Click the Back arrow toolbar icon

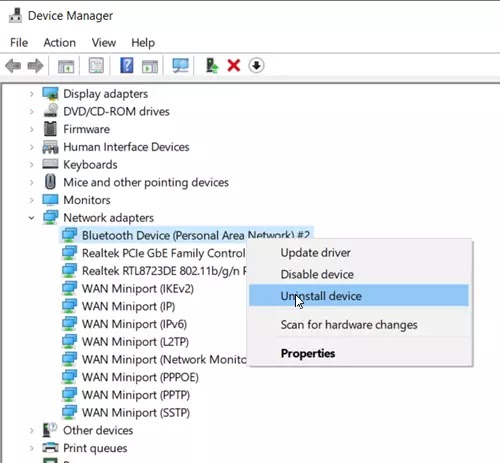13,65
